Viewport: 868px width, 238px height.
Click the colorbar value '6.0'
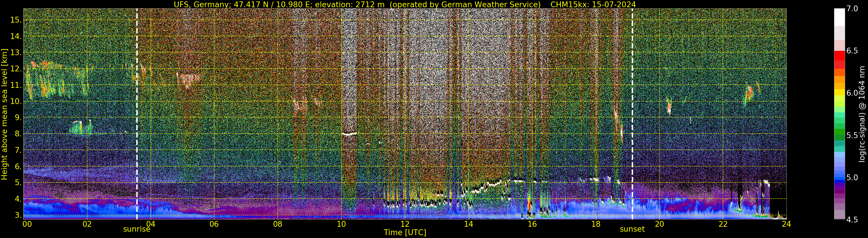click(852, 93)
